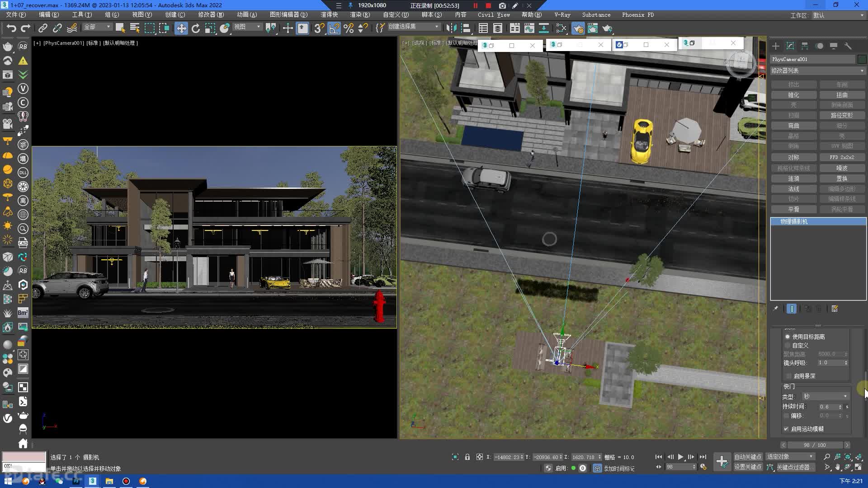Open the Phoenix FD menu
The height and width of the screenshot is (488, 868).
(x=638, y=15)
